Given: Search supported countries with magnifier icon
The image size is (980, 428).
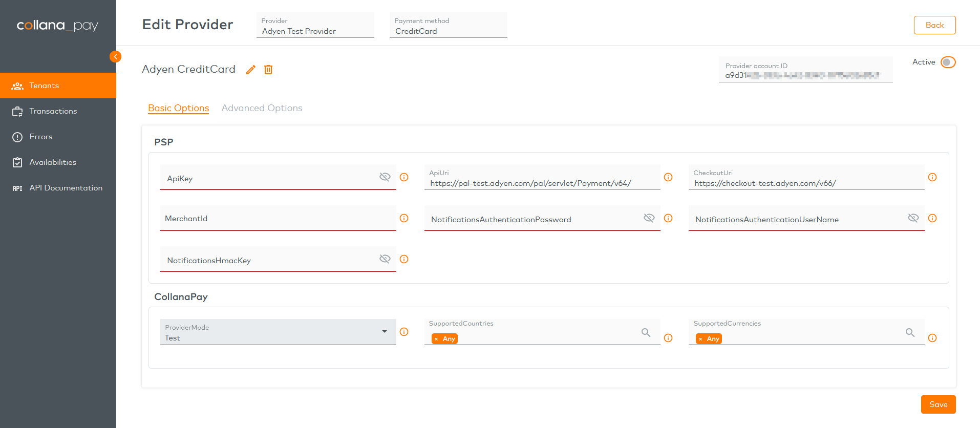Looking at the screenshot, I should click(x=646, y=333).
